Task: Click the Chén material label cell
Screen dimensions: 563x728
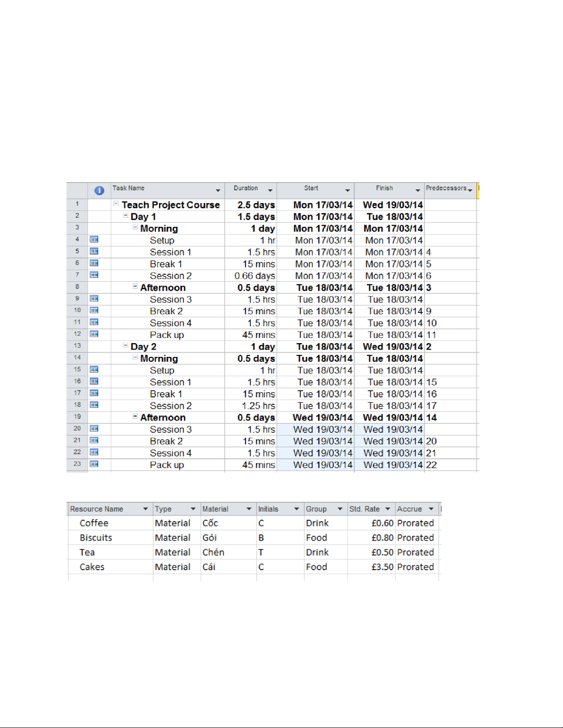Action: (228, 553)
